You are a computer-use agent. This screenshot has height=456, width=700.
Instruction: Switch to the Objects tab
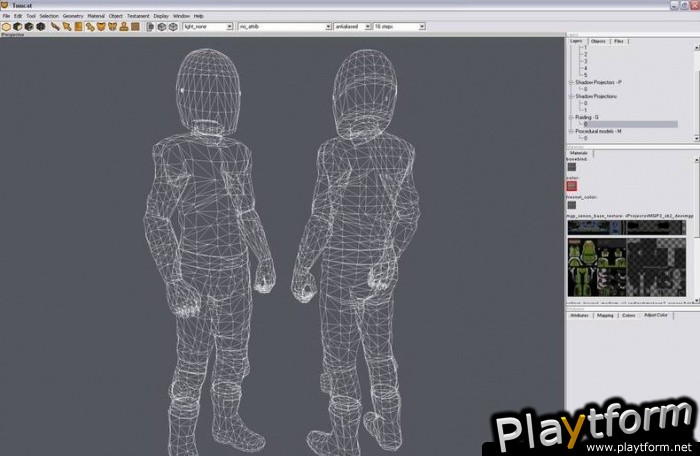point(598,41)
